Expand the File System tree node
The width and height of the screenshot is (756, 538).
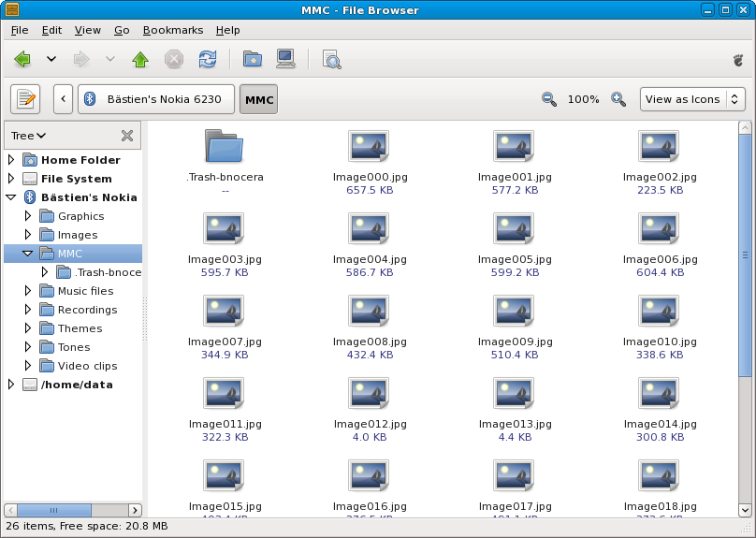click(x=11, y=179)
